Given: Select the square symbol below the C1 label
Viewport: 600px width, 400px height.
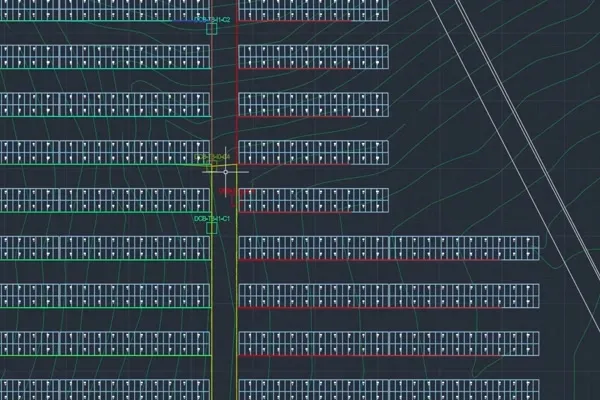Looking at the screenshot, I should [x=212, y=228].
